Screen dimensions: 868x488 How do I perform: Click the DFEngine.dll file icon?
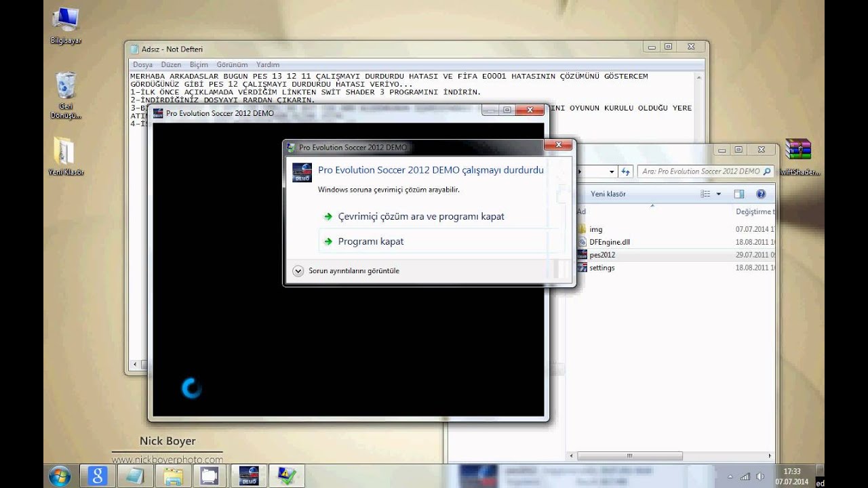point(582,242)
